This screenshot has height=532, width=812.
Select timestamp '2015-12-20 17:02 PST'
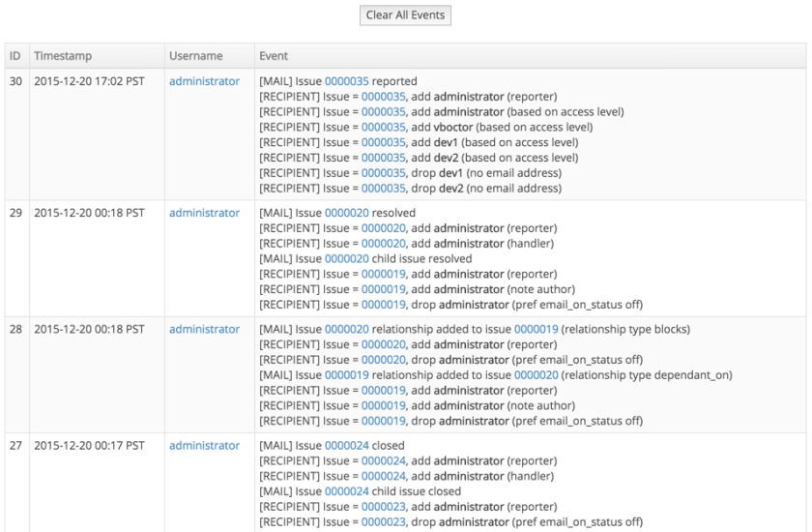(89, 81)
